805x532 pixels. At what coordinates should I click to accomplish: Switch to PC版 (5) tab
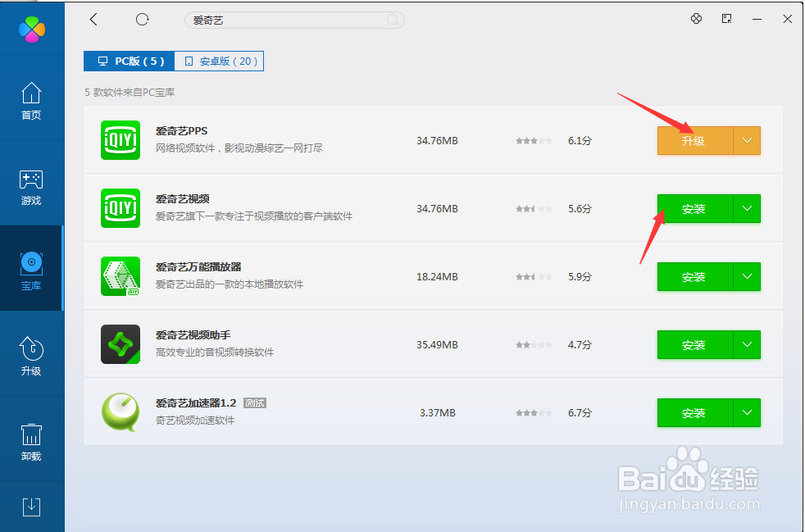pyautogui.click(x=129, y=61)
